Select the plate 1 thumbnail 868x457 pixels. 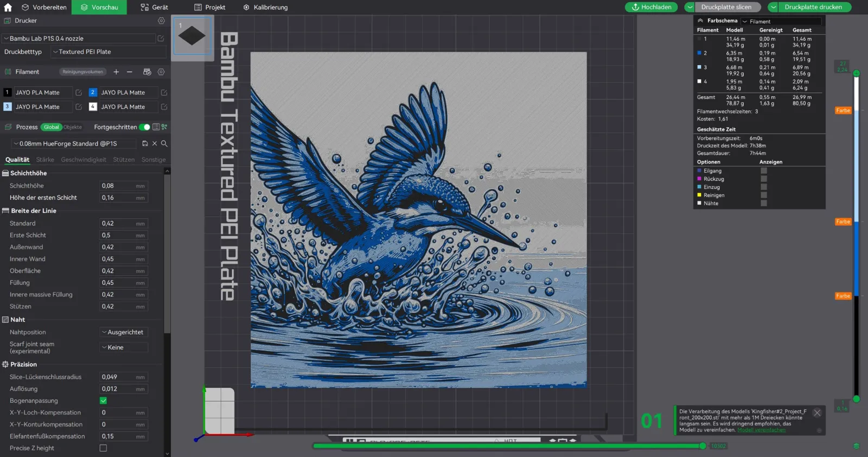pos(192,36)
